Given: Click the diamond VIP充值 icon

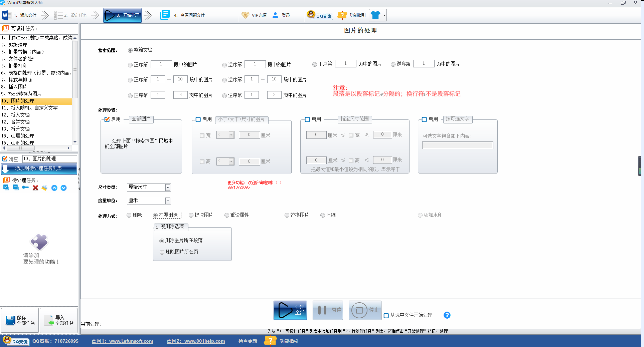Looking at the screenshot, I should [245, 15].
